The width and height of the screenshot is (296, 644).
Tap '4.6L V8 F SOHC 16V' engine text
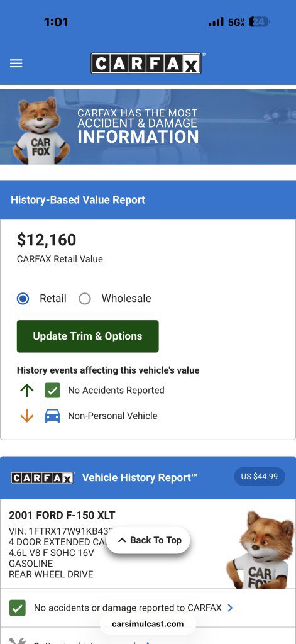(52, 553)
